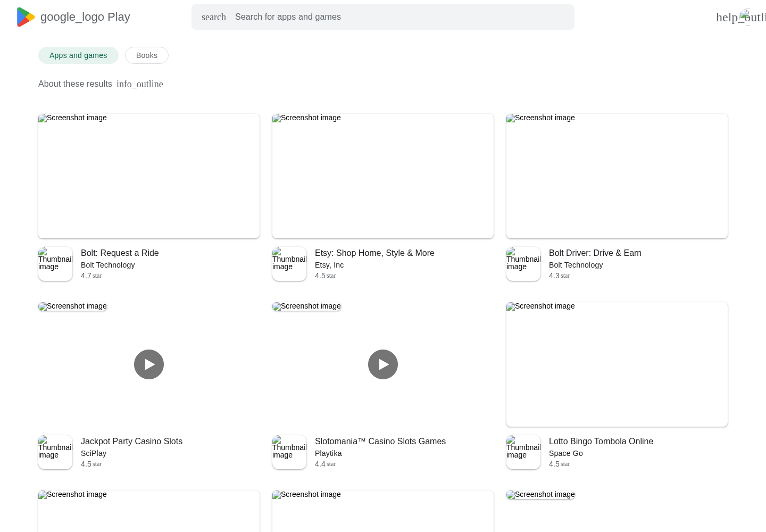Viewport: 766px width, 532px height.
Task: Open Slotomania Casino Slots Games title
Action: [x=380, y=442]
